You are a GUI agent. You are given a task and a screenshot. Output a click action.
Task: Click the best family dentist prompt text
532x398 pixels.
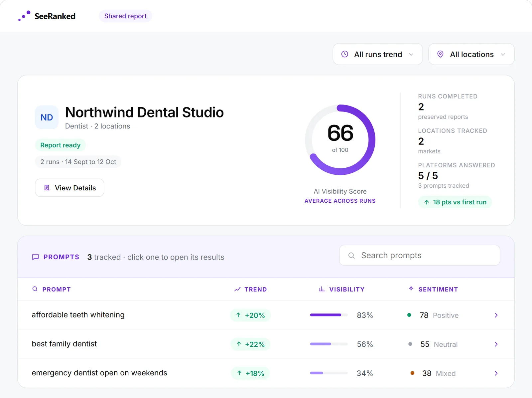64,344
